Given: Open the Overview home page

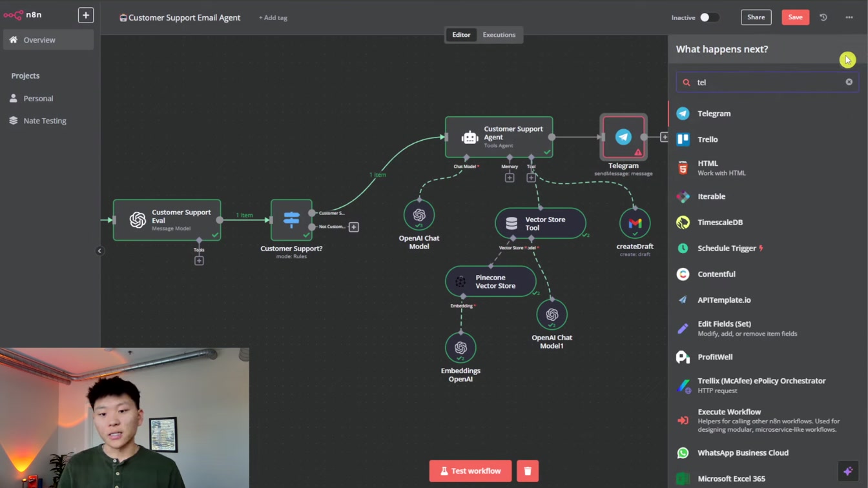Looking at the screenshot, I should tap(48, 40).
